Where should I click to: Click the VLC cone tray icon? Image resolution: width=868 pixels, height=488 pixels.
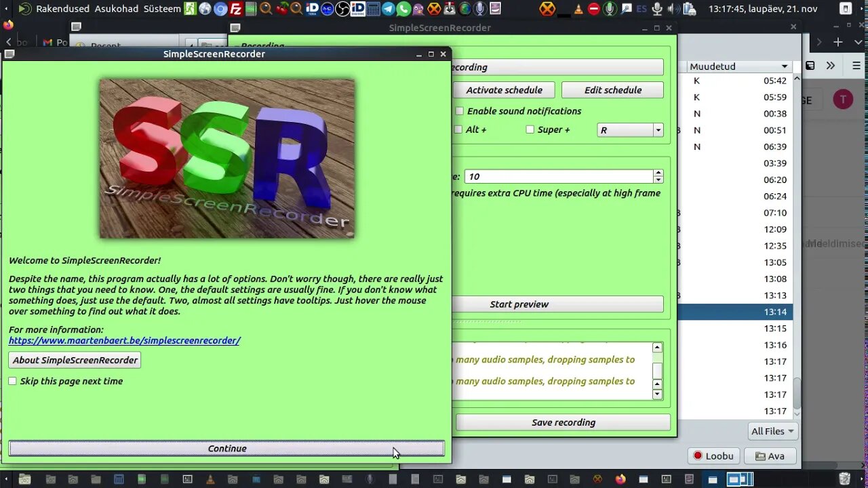[578, 9]
